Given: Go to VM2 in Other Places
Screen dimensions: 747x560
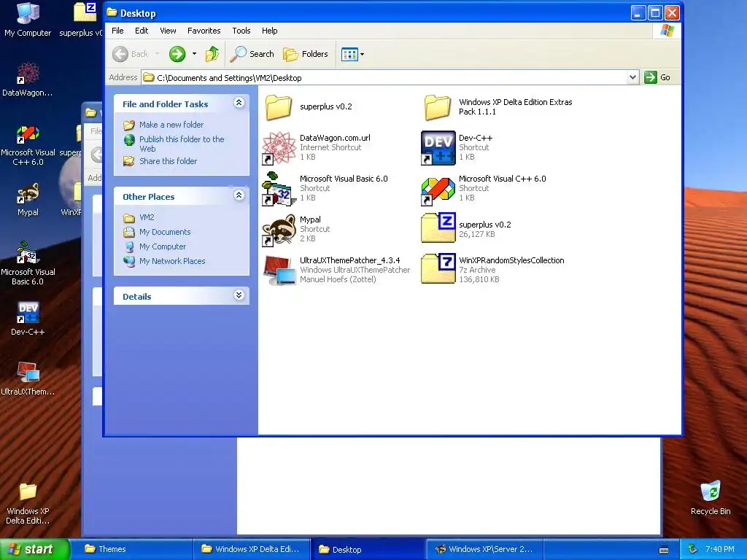Looking at the screenshot, I should 139,217.
